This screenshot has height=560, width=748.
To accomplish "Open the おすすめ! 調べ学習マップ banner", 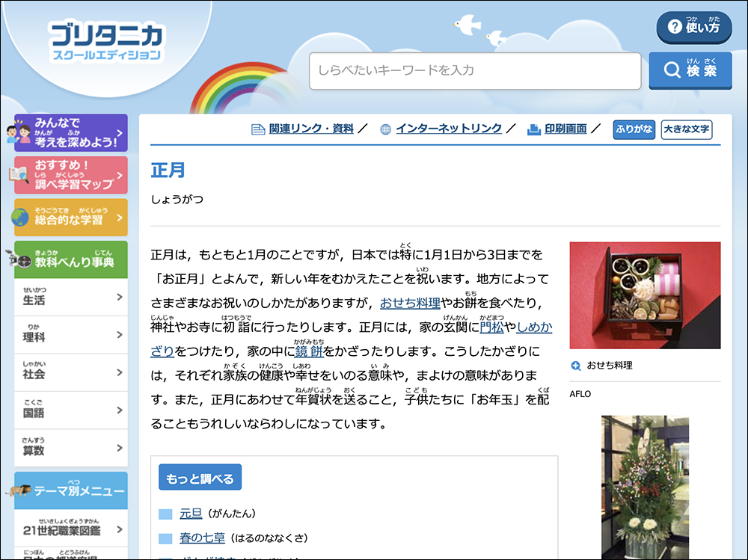I will click(71, 175).
